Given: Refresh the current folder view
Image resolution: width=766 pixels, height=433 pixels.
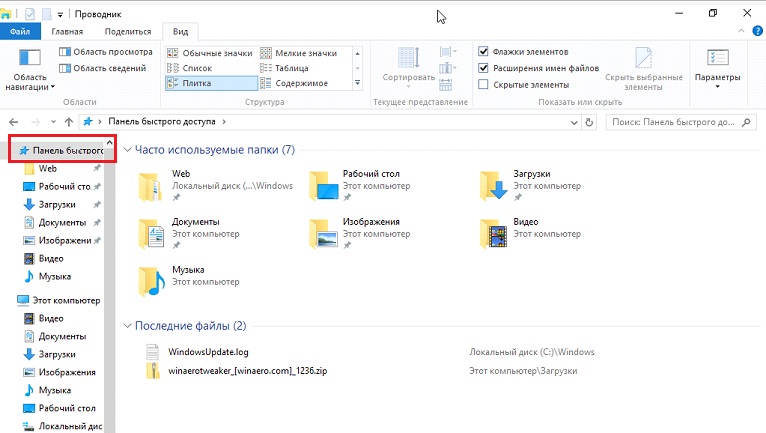Looking at the screenshot, I should [589, 122].
